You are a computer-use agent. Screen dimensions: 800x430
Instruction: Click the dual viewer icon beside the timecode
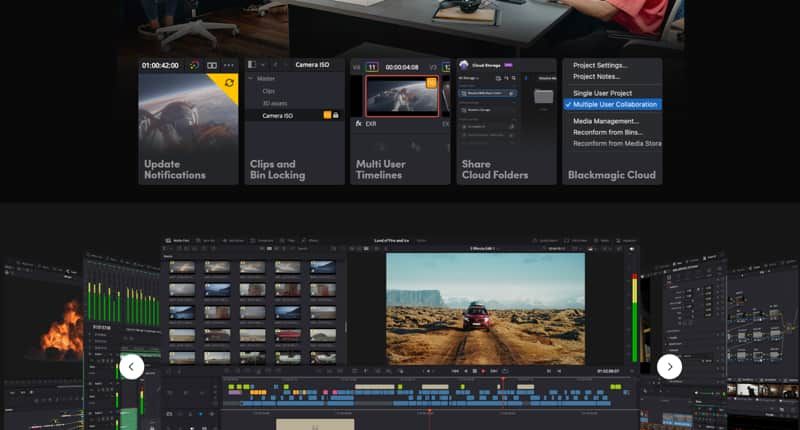(212, 65)
